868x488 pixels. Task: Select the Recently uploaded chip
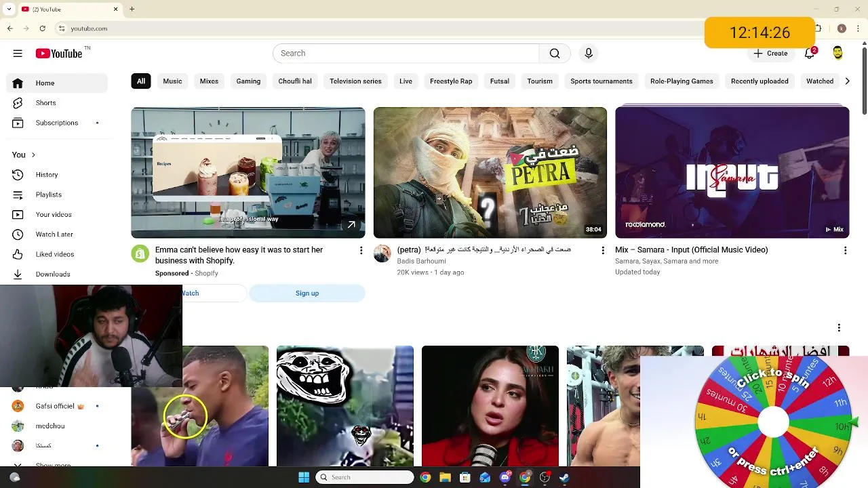coord(759,81)
